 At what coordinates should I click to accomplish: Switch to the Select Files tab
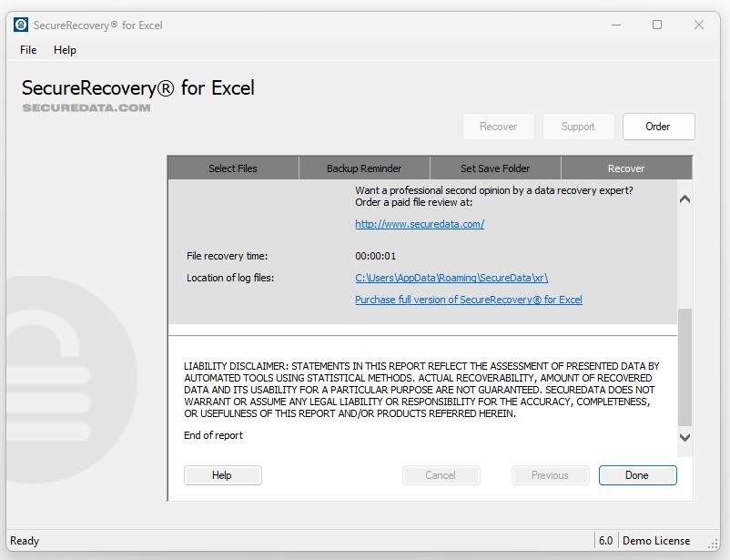(232, 168)
